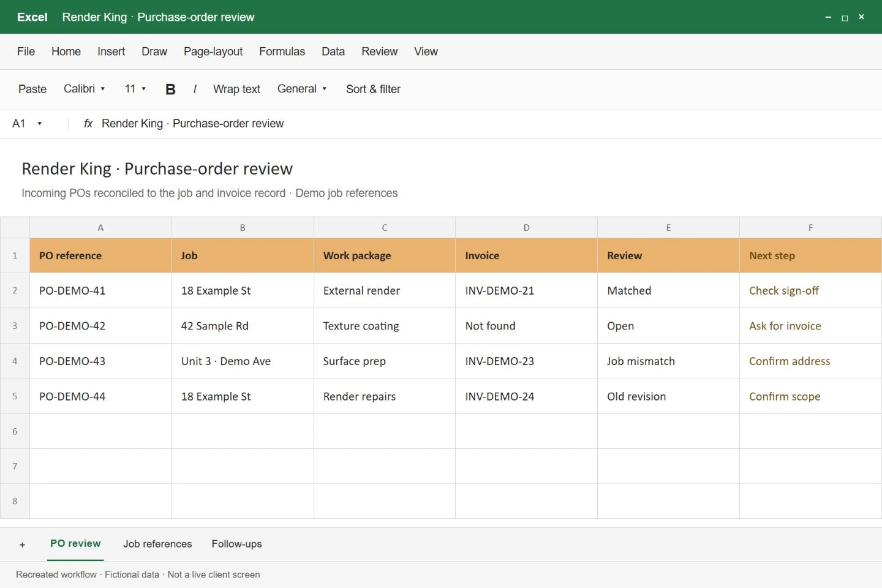This screenshot has height=588, width=882.
Task: Select row 3 header
Action: click(15, 326)
